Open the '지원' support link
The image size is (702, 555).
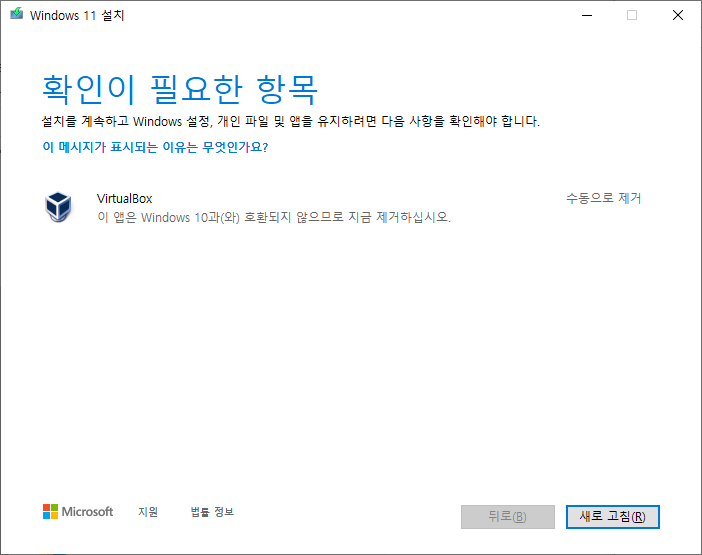point(148,512)
